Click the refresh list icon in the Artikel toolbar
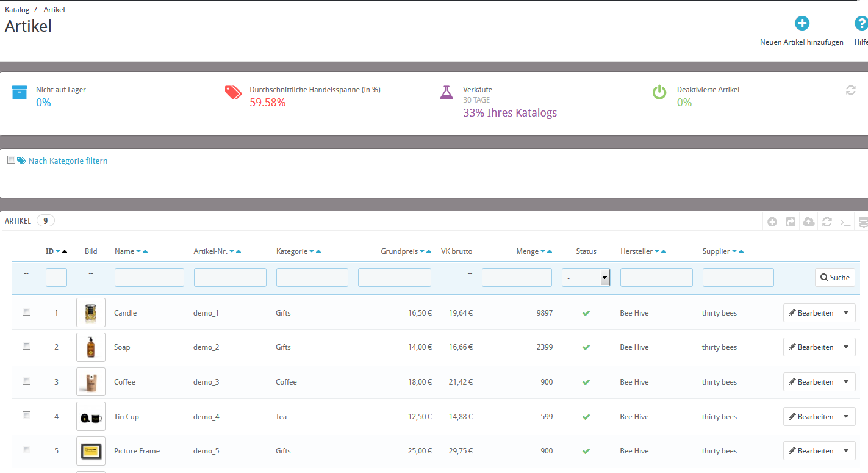The height and width of the screenshot is (473, 868). (827, 222)
